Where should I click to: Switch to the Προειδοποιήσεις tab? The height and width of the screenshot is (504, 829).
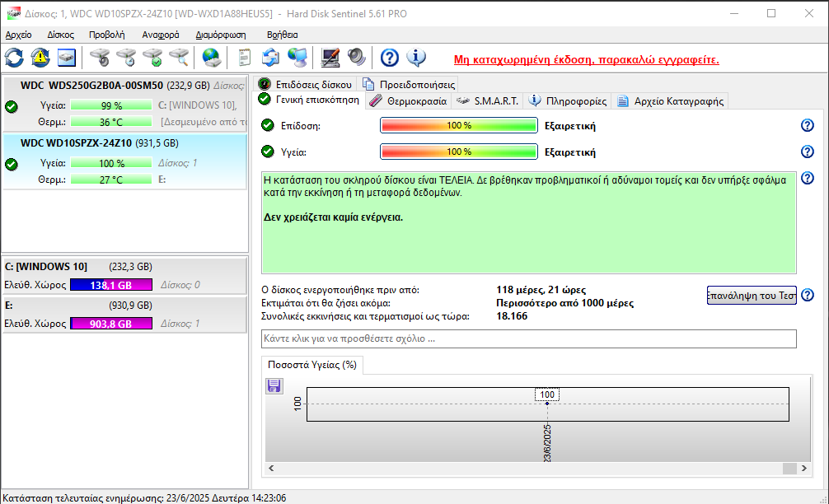coord(410,85)
